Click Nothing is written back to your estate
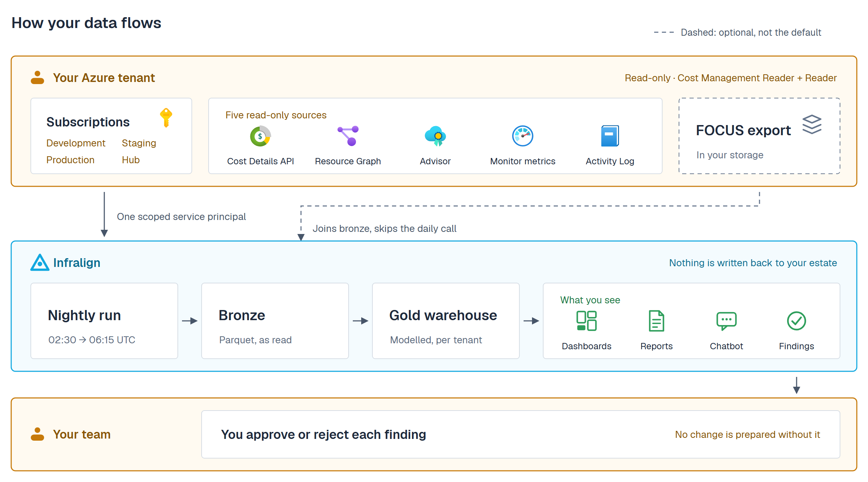868x482 pixels. (753, 263)
